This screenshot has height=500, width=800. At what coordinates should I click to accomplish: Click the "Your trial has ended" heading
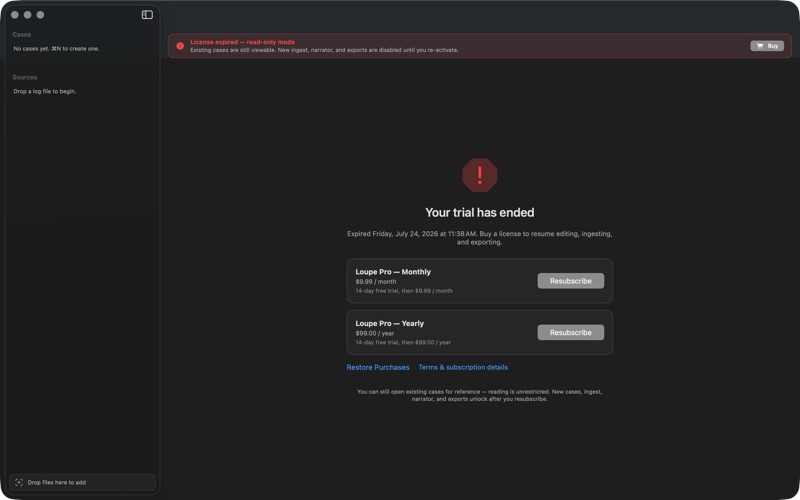480,212
